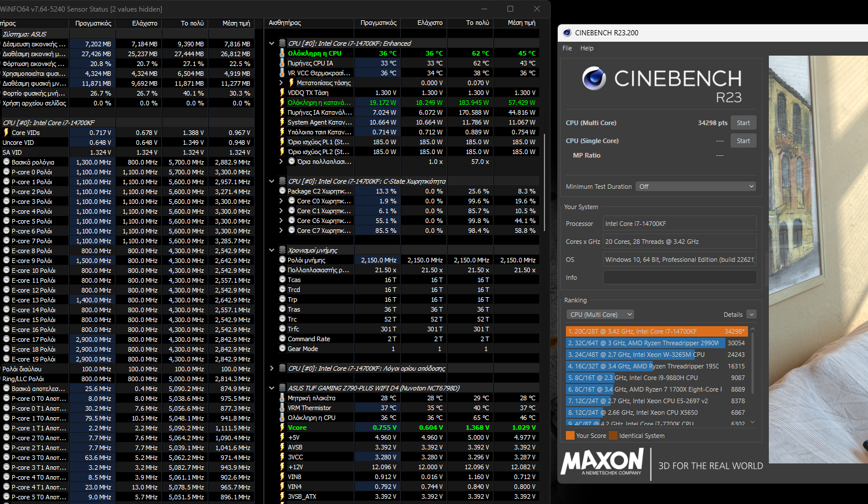Collapse the Χρονισμοί μνήμης group
The height and width of the screenshot is (504, 868).
coord(271,250)
